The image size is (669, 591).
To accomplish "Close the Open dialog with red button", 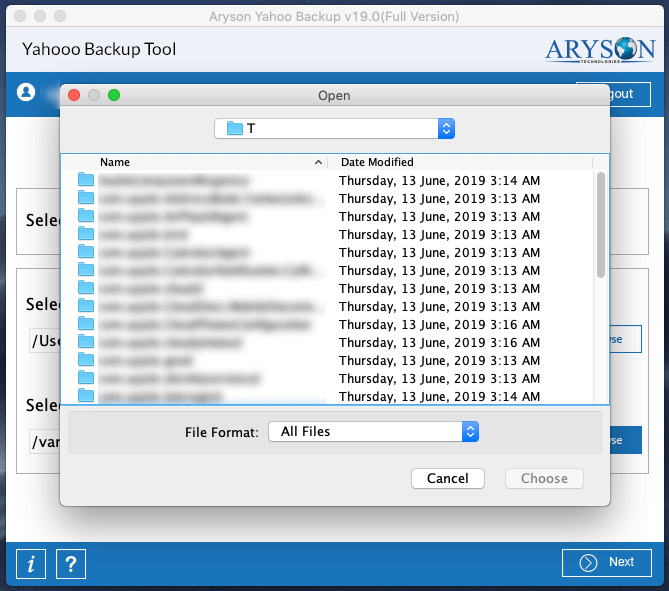I will tap(74, 95).
